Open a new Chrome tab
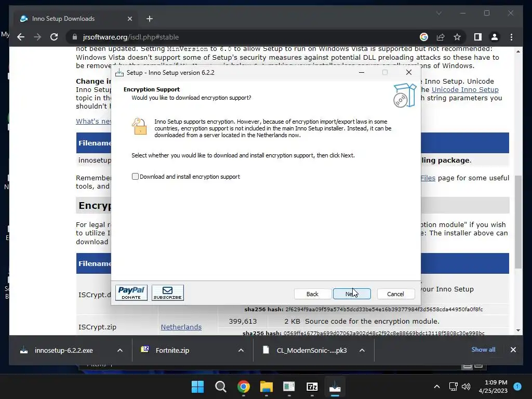The width and height of the screenshot is (532, 399). coord(150,19)
